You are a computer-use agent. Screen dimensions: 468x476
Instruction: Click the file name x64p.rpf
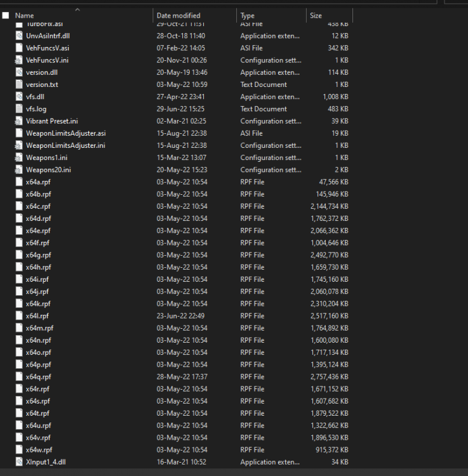(x=38, y=364)
